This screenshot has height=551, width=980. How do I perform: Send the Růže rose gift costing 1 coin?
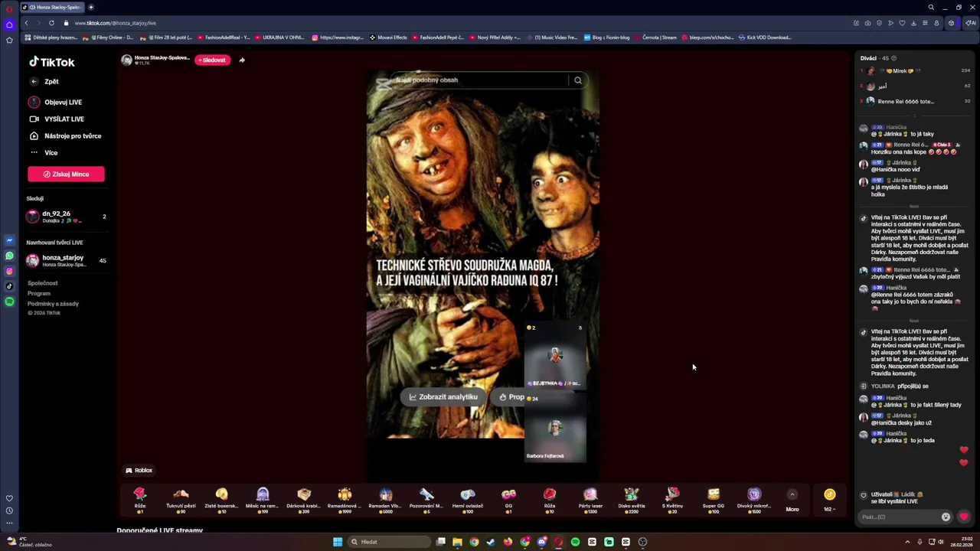[139, 500]
